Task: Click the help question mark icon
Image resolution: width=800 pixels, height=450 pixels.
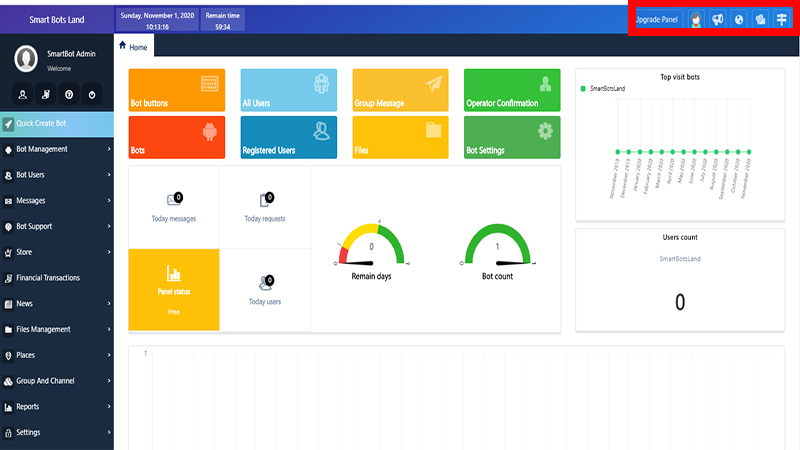Action: 69,95
